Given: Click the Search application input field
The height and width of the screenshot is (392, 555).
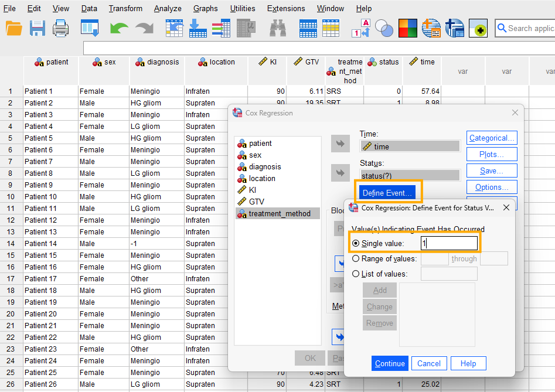Looking at the screenshot, I should [x=528, y=28].
